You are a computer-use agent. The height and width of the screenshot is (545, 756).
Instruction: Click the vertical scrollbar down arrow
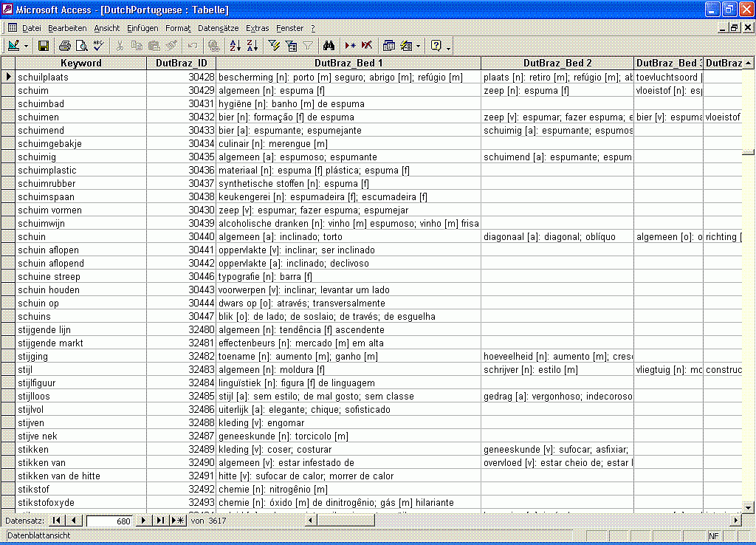749,507
